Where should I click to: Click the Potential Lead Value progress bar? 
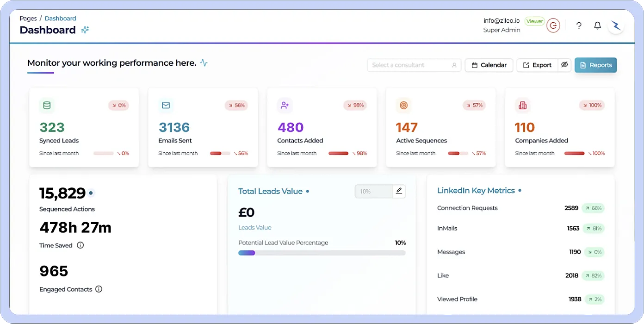click(x=322, y=253)
